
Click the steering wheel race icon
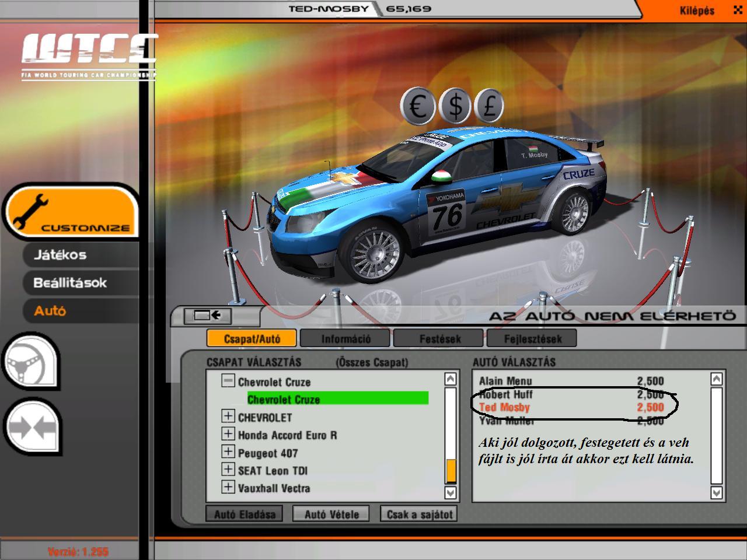tap(30, 362)
